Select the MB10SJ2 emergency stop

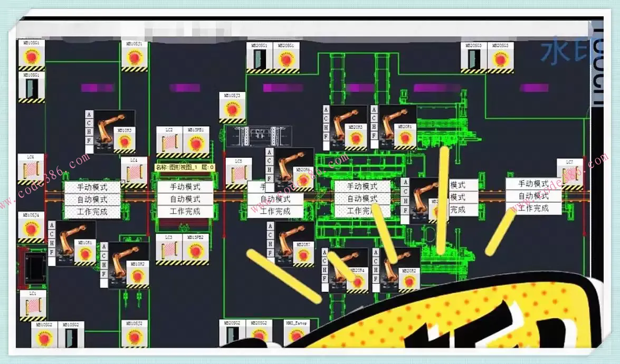[x=135, y=334]
